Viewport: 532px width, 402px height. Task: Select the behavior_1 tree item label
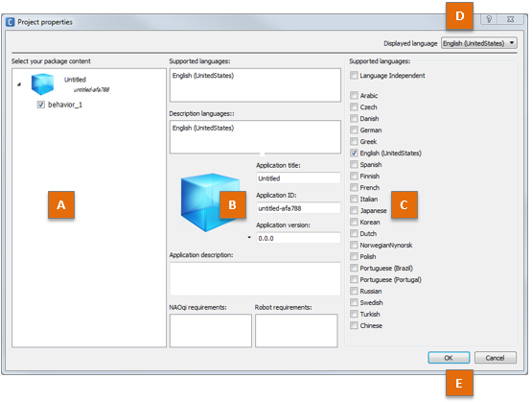coord(65,105)
